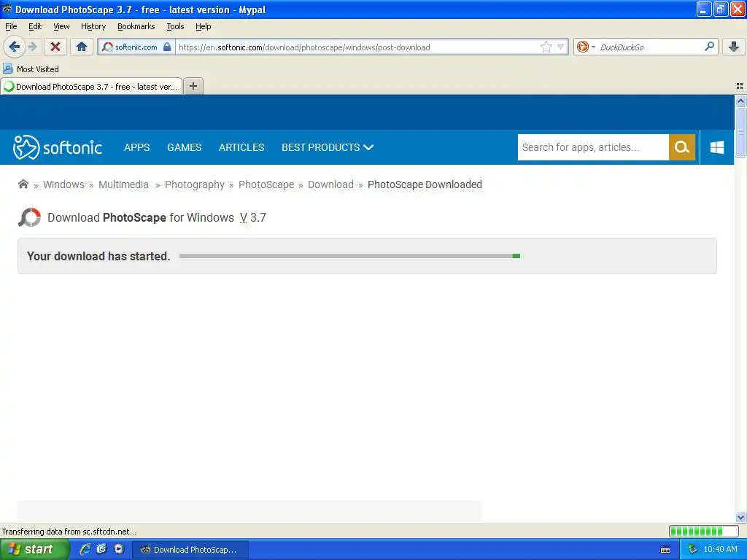This screenshot has height=560, width=747.
Task: Click the browser Back arrow button
Action: 14,47
